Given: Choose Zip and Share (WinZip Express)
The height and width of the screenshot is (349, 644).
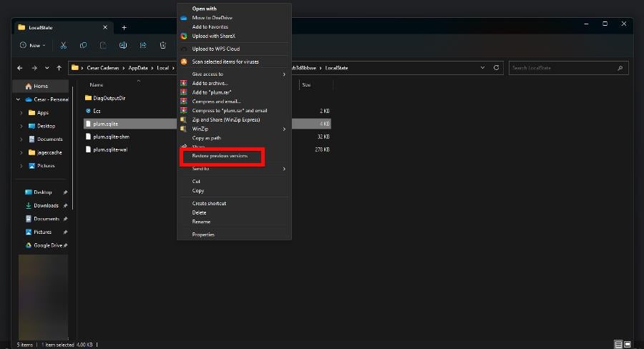Looking at the screenshot, I should [234, 120].
